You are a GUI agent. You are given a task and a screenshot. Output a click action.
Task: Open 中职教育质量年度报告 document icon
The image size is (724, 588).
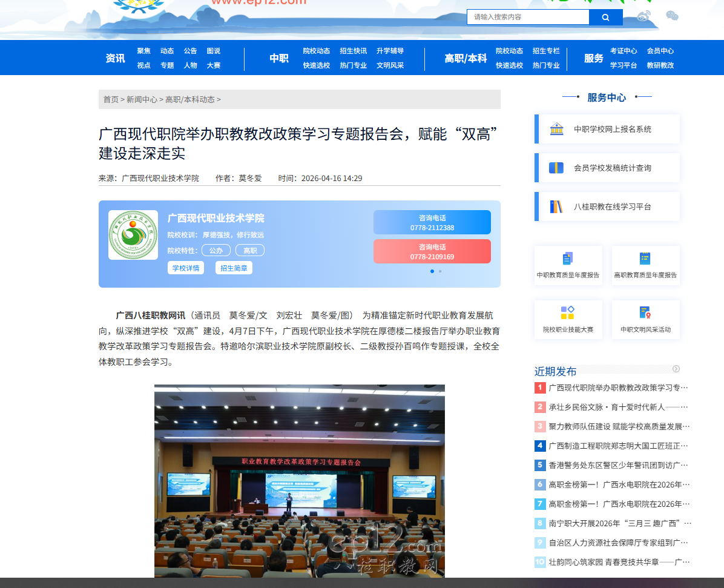click(568, 259)
